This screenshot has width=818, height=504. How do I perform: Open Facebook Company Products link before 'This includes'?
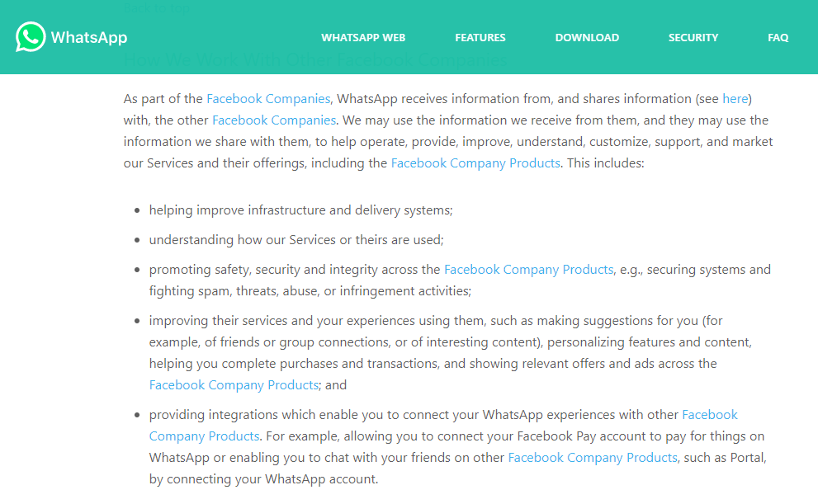[x=475, y=163]
